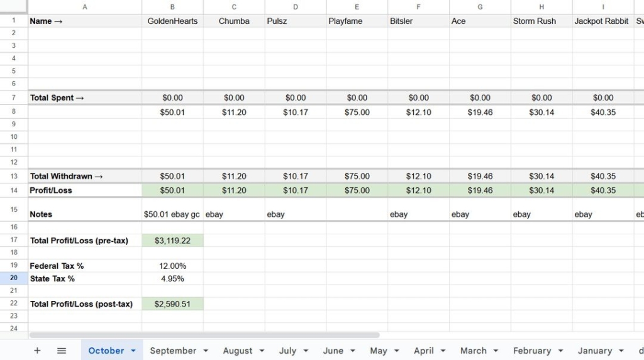Click the post-tax total cell $2,590.51
Viewport: 644px width, 360px height.
coord(172,304)
